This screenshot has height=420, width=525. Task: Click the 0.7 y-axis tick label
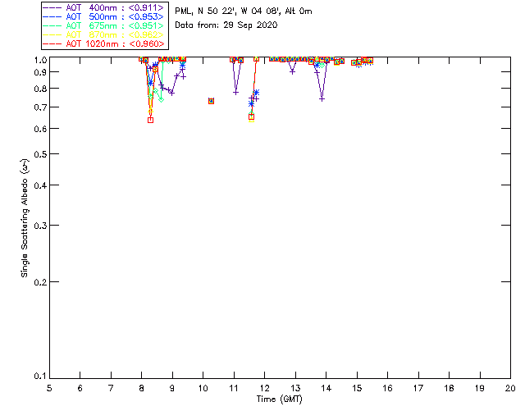[40, 107]
